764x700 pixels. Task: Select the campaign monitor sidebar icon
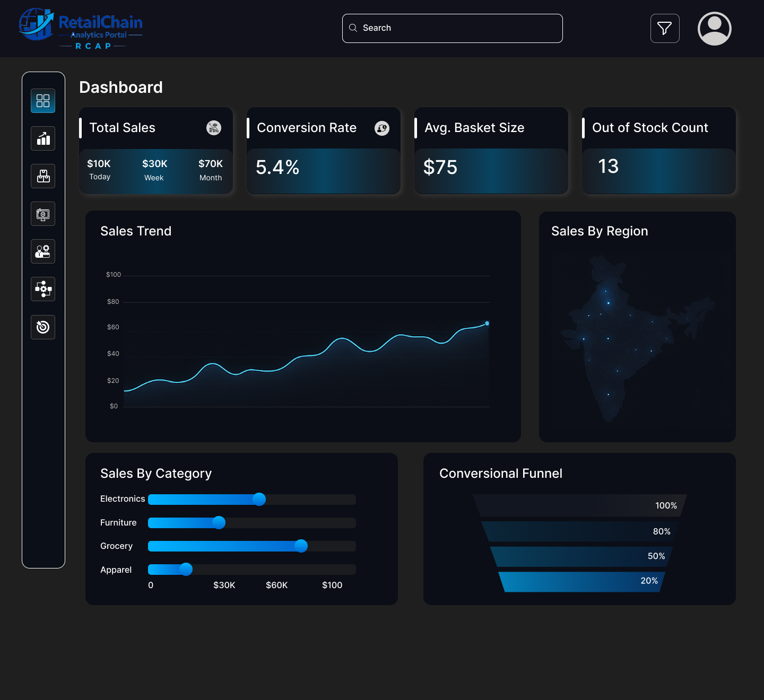[x=42, y=214]
